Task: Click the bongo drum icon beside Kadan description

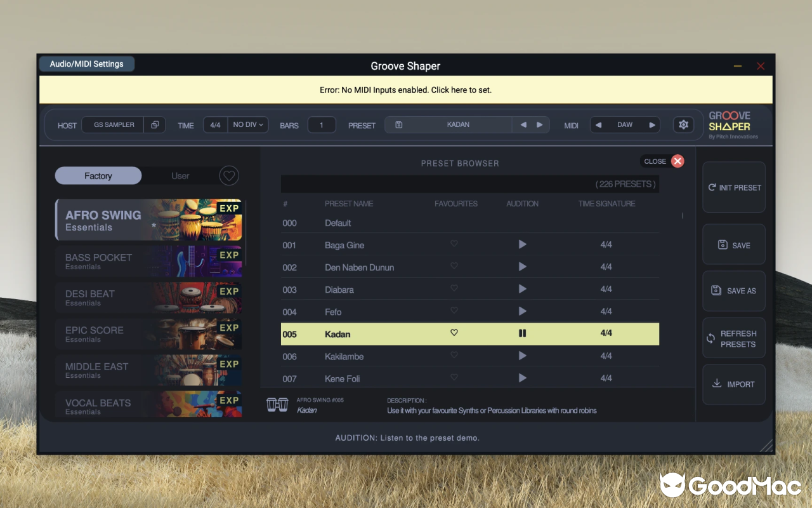Action: [276, 405]
